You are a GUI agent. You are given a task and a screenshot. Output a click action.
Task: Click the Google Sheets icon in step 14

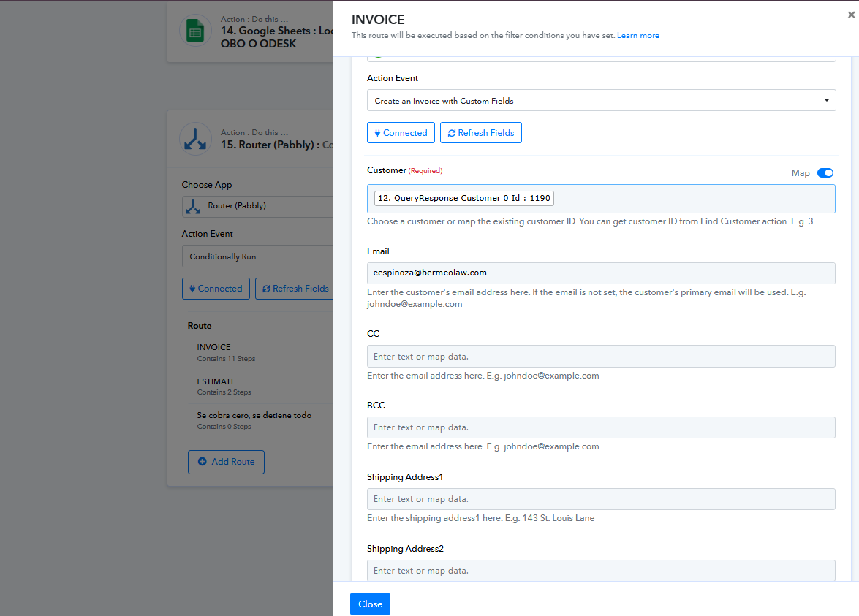[x=195, y=31]
